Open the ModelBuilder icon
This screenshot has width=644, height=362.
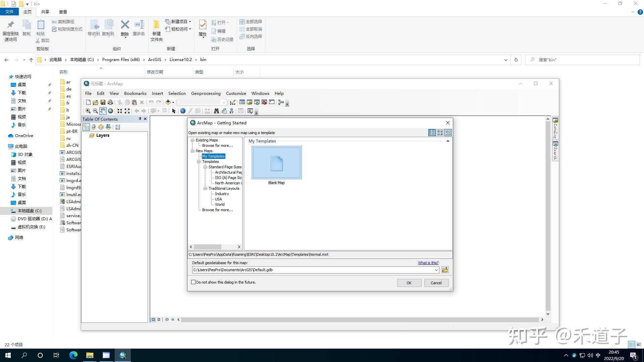click(x=281, y=102)
